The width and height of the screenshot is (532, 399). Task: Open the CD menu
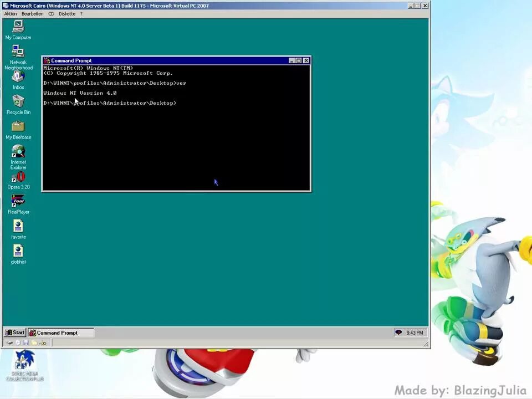point(51,14)
